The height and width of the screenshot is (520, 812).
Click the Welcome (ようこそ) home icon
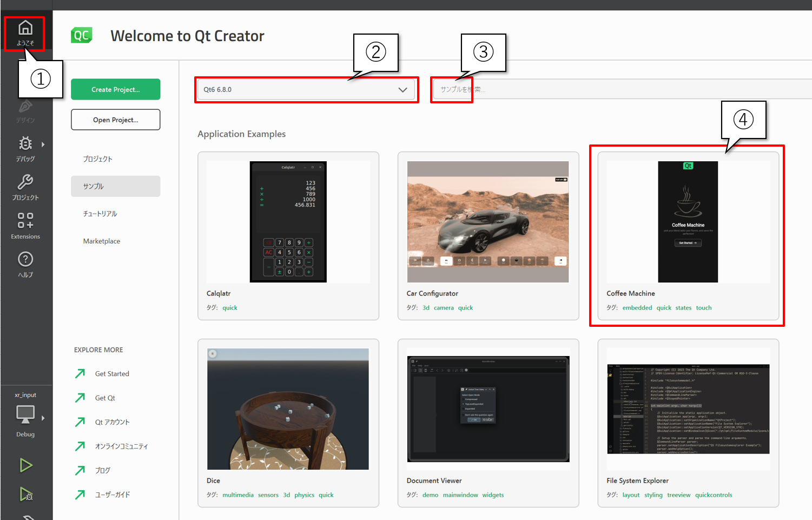tap(25, 28)
